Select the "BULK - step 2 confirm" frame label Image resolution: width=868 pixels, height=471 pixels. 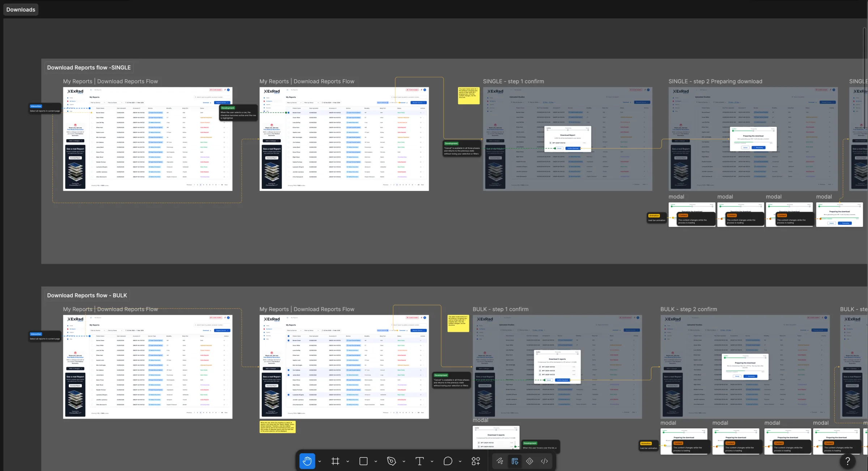[x=688, y=309]
